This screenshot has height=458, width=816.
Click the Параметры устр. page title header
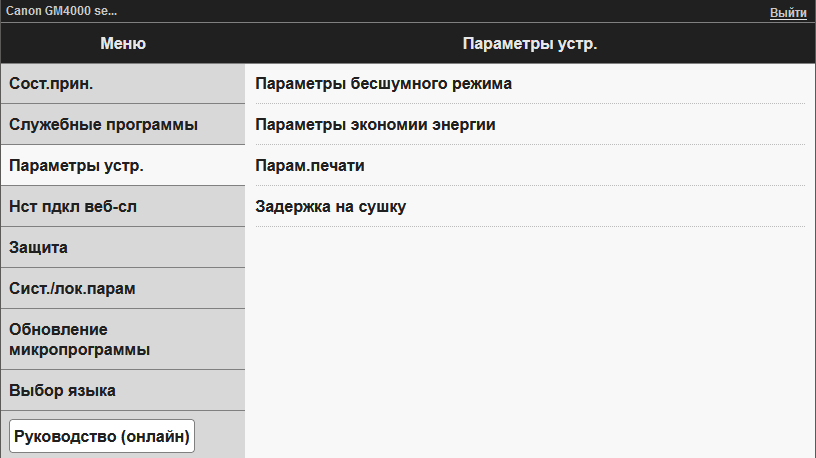[x=530, y=44]
